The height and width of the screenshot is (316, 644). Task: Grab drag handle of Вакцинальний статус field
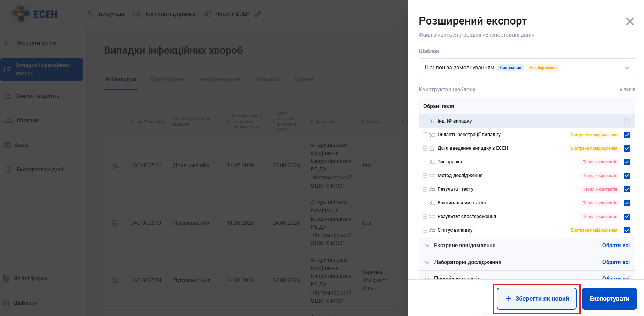tap(425, 203)
